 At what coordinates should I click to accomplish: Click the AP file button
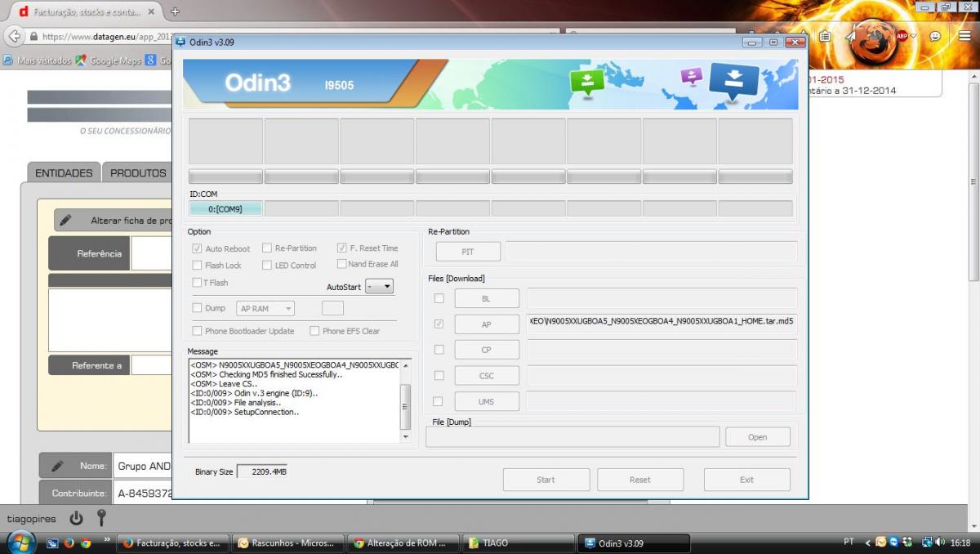[x=487, y=324]
